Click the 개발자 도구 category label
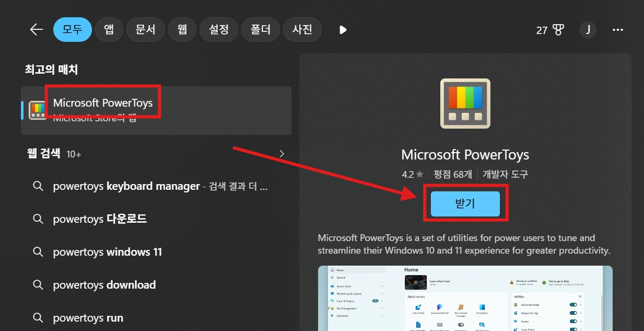 (x=505, y=174)
